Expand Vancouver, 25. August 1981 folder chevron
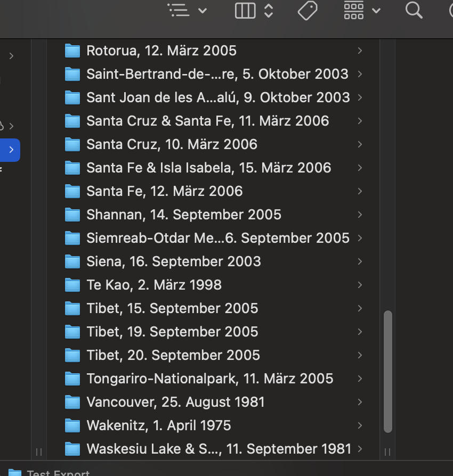The image size is (453, 476). coord(360,402)
